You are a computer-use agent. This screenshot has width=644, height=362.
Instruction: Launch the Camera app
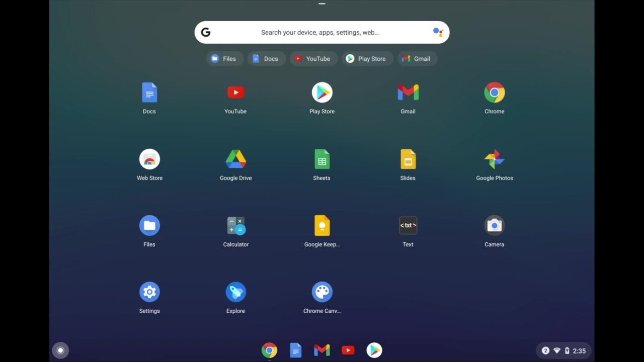(495, 226)
